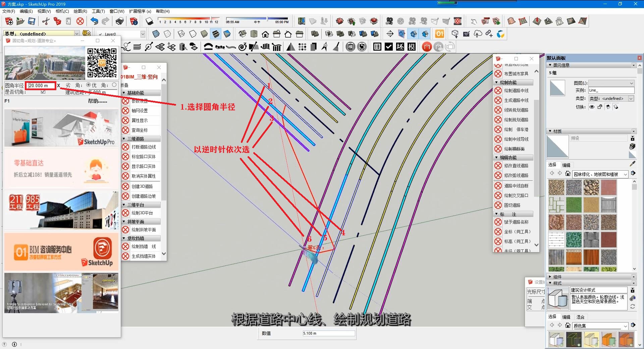Switch to Iso view house icon
This screenshot has width=644, height=349.
243,34
